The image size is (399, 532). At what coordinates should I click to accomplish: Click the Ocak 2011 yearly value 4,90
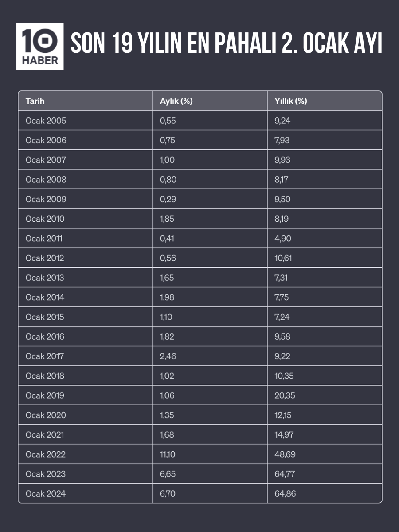pos(283,239)
